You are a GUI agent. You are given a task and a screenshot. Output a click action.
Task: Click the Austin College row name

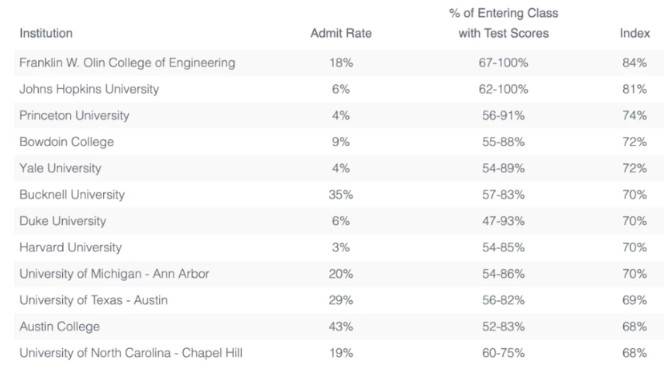pos(59,326)
